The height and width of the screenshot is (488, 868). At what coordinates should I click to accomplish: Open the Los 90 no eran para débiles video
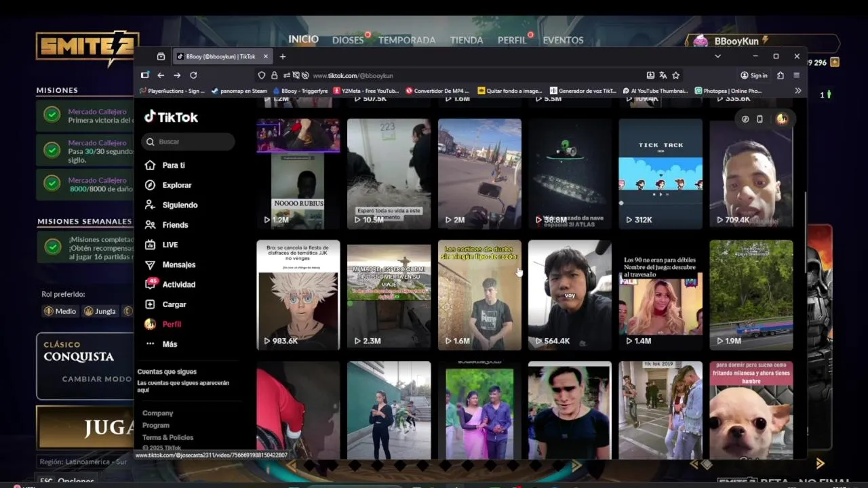coord(660,295)
